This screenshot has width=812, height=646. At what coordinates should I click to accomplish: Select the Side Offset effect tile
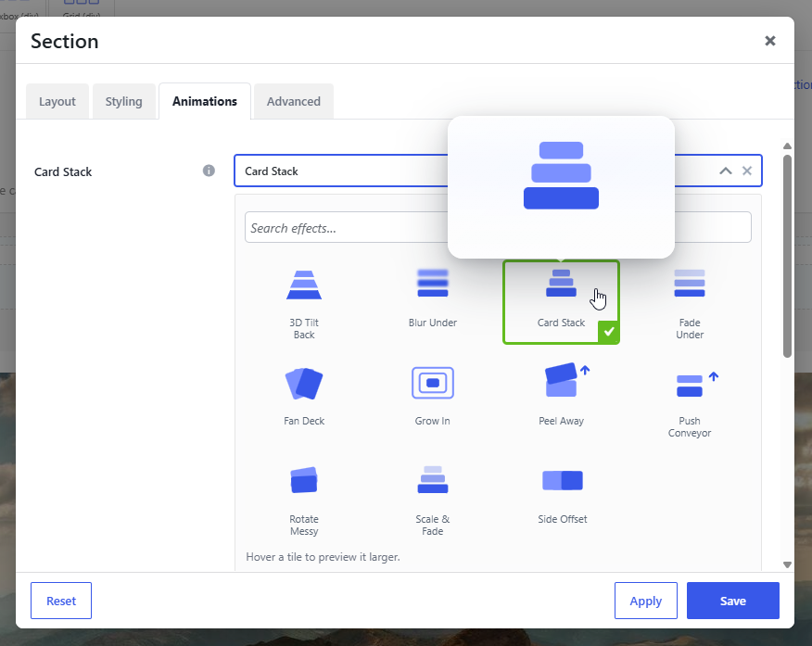(561, 500)
